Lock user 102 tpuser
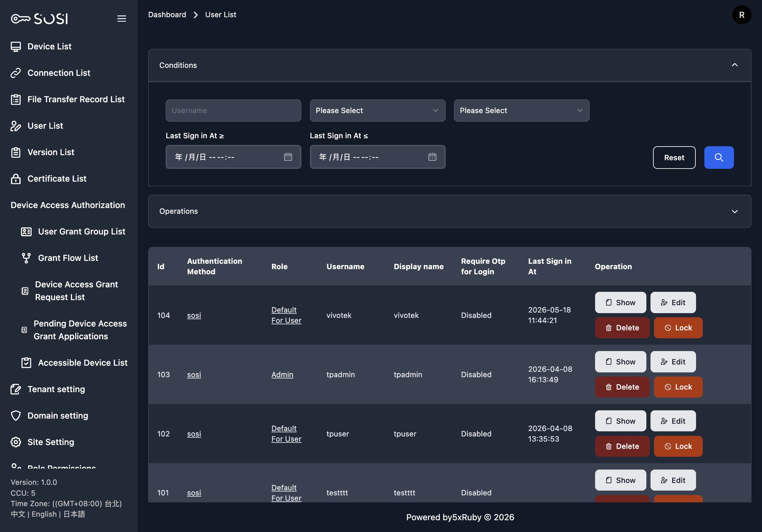 678,446
